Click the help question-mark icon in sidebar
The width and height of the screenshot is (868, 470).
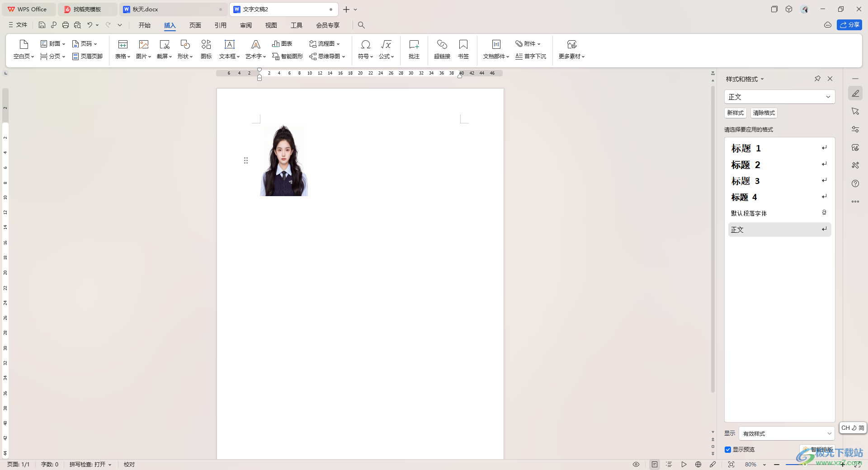pyautogui.click(x=855, y=183)
